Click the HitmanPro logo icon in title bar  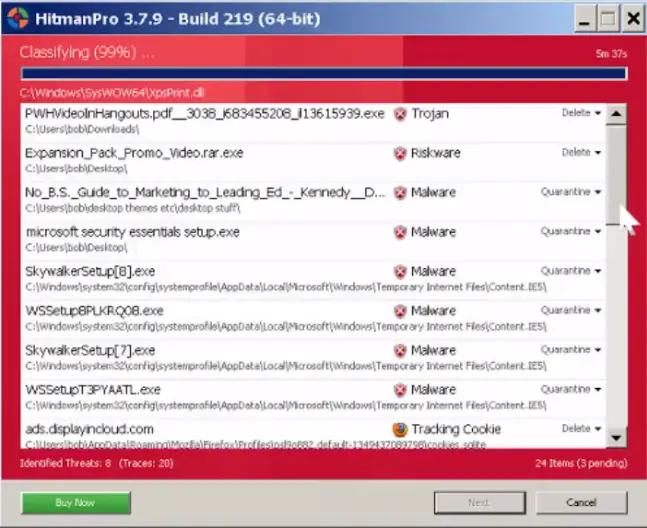pos(17,18)
